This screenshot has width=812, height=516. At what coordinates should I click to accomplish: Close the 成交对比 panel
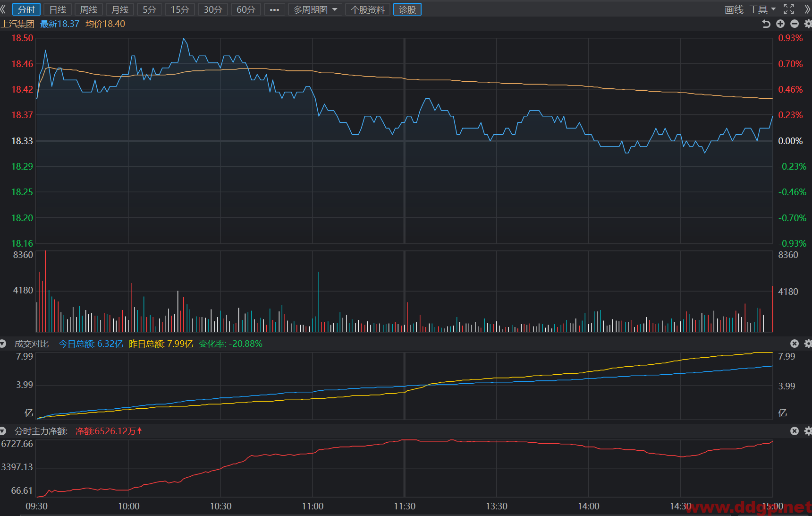795,344
